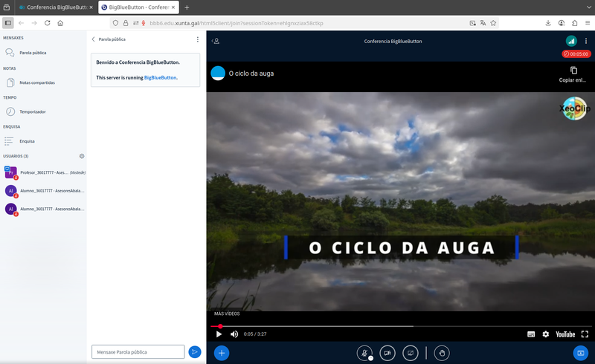
Task: Open the conference options three-dot menu
Action: tap(587, 41)
